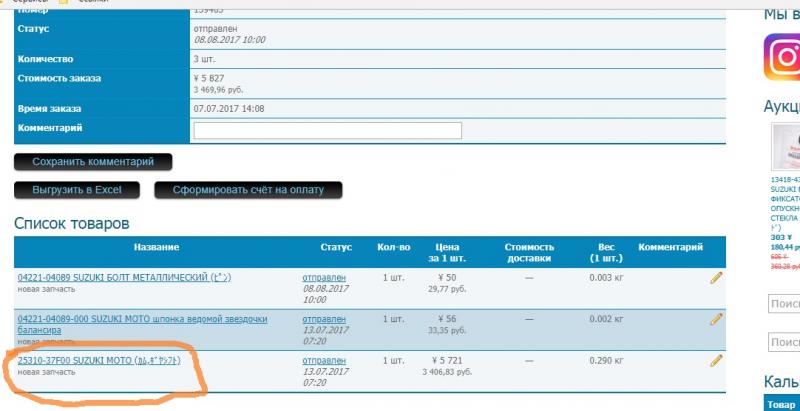
Task: Click the Комментарий column header in the goods table
Action: [x=670, y=247]
